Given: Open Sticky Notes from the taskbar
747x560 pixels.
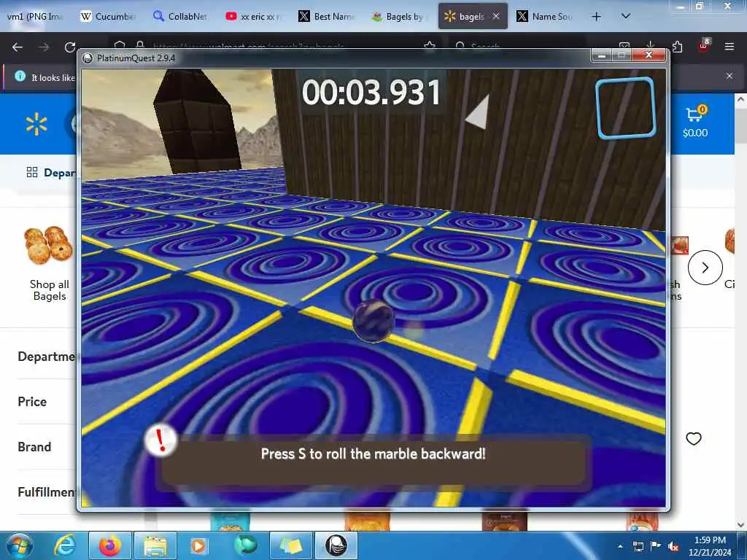Looking at the screenshot, I should pyautogui.click(x=290, y=545).
